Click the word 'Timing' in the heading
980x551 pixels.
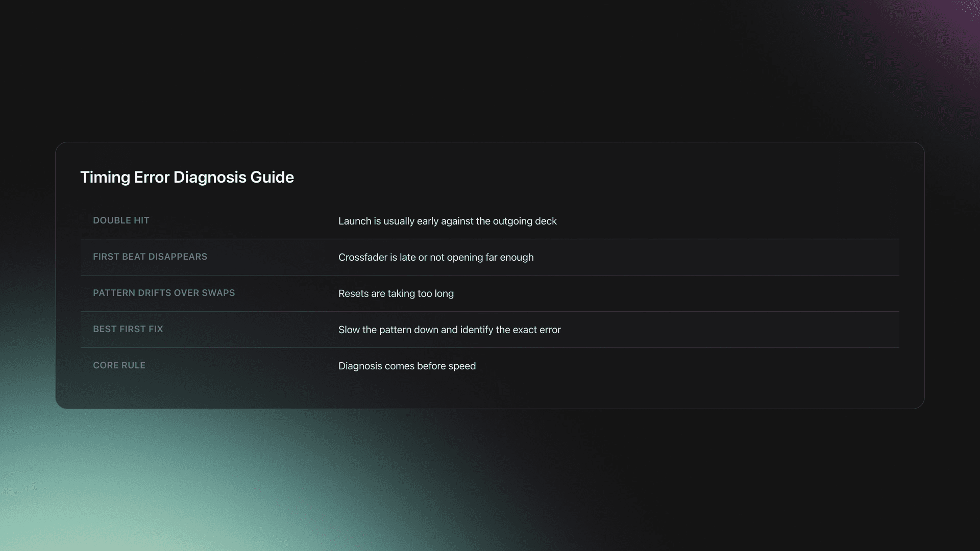tap(105, 177)
